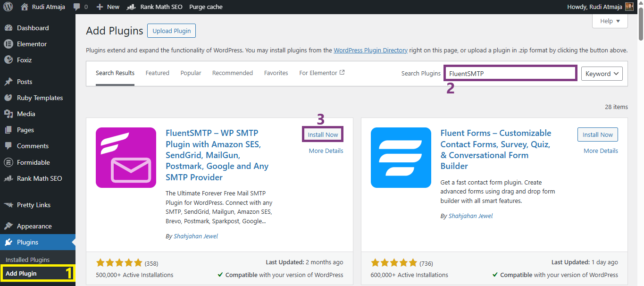644x286 pixels.
Task: Click the Posts pushpin icon
Action: coord(8,82)
